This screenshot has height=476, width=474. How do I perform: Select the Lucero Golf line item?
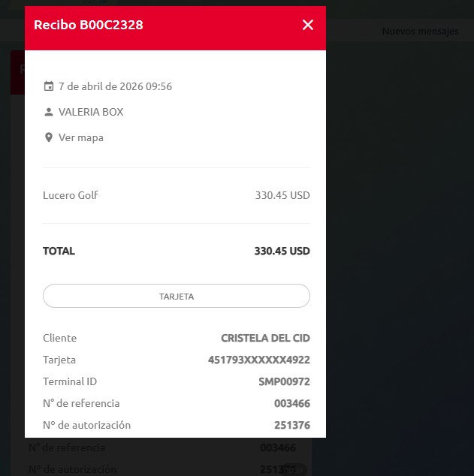tap(71, 195)
